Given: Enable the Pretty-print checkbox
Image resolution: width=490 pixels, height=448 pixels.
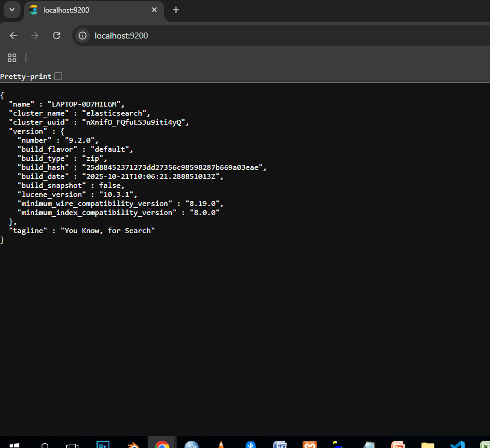Looking at the screenshot, I should point(58,76).
